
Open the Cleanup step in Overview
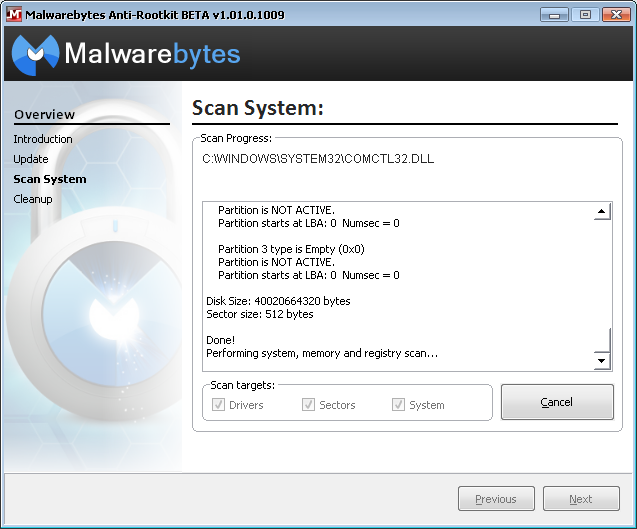tap(33, 199)
